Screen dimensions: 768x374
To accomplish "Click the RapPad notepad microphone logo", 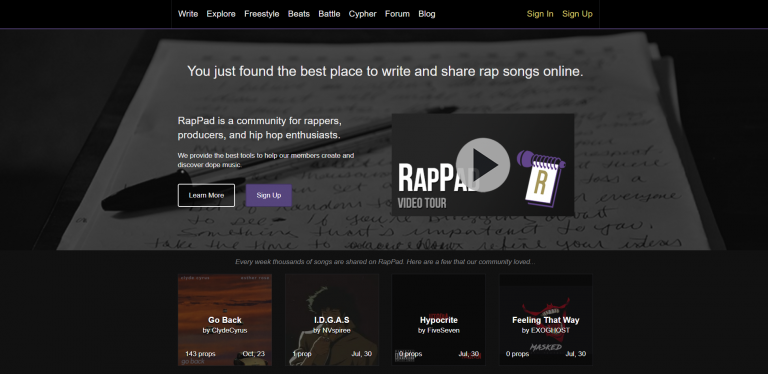I will pos(541,178).
